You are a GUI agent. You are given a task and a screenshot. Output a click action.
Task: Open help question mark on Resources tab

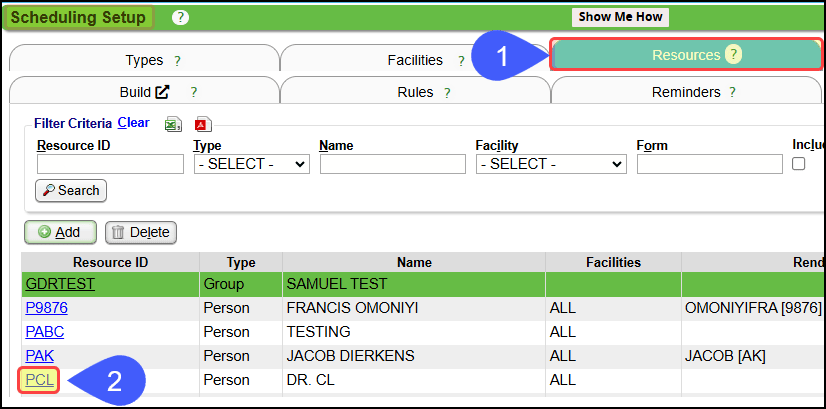click(x=733, y=55)
